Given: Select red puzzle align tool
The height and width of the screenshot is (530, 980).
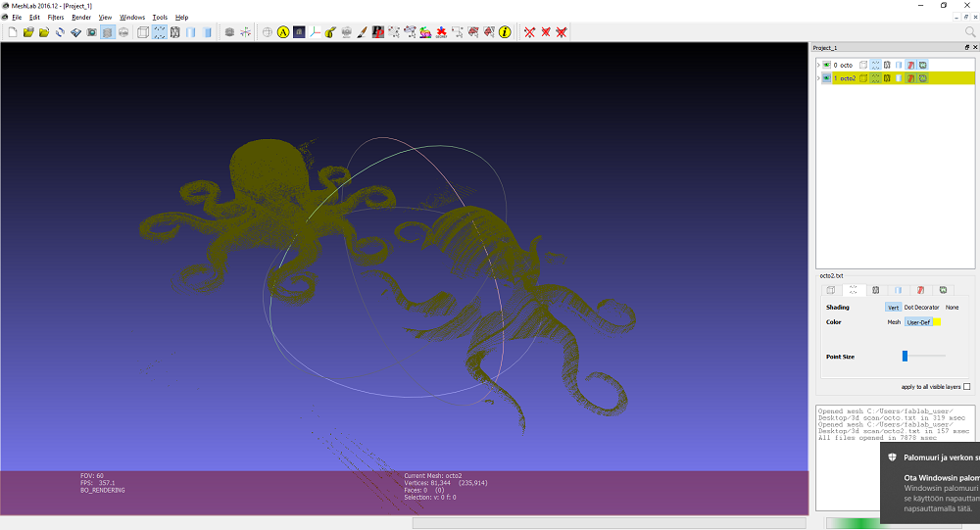Looking at the screenshot, I should coord(442,32).
